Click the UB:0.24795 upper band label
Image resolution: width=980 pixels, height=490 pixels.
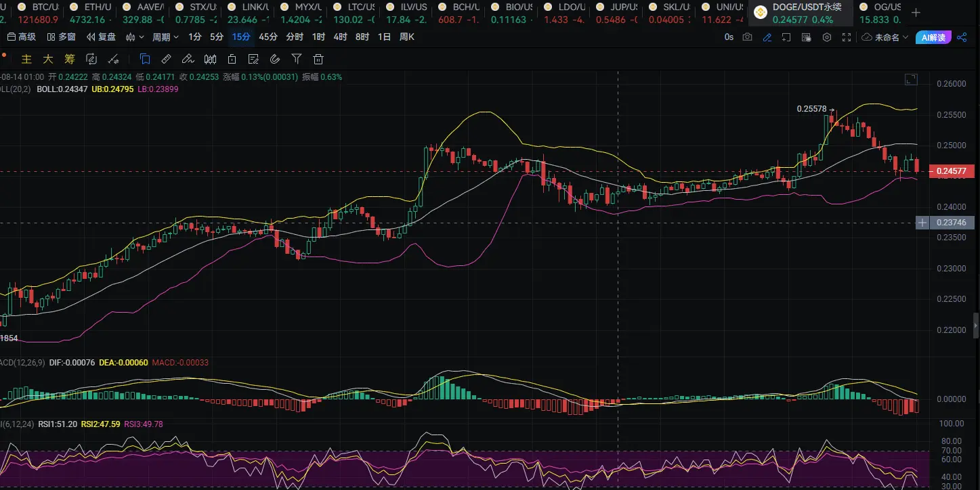pyautogui.click(x=112, y=89)
